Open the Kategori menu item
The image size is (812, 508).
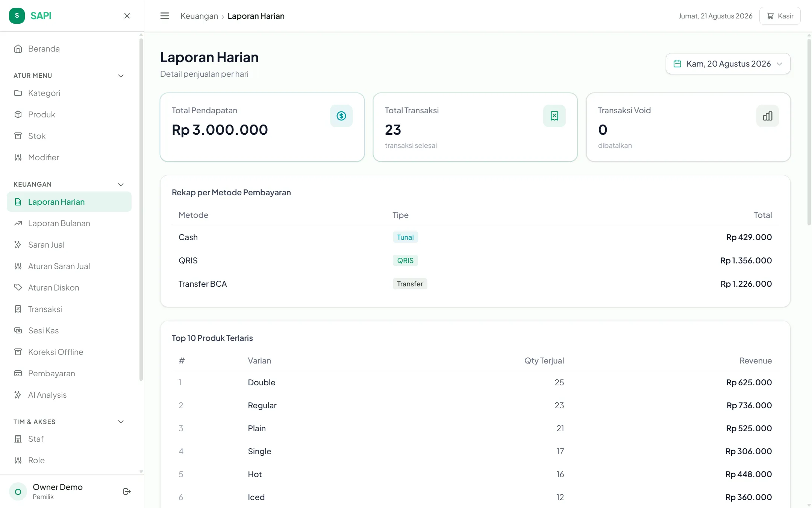[69, 93]
